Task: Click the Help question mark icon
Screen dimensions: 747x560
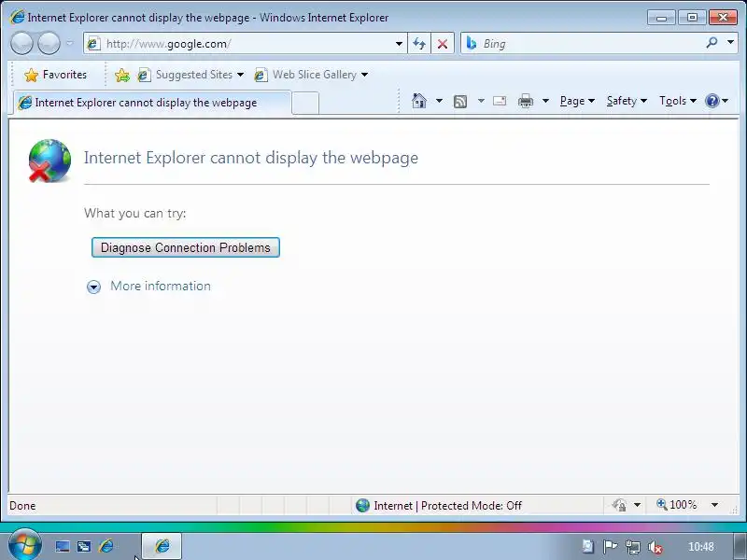Action: pyautogui.click(x=712, y=101)
